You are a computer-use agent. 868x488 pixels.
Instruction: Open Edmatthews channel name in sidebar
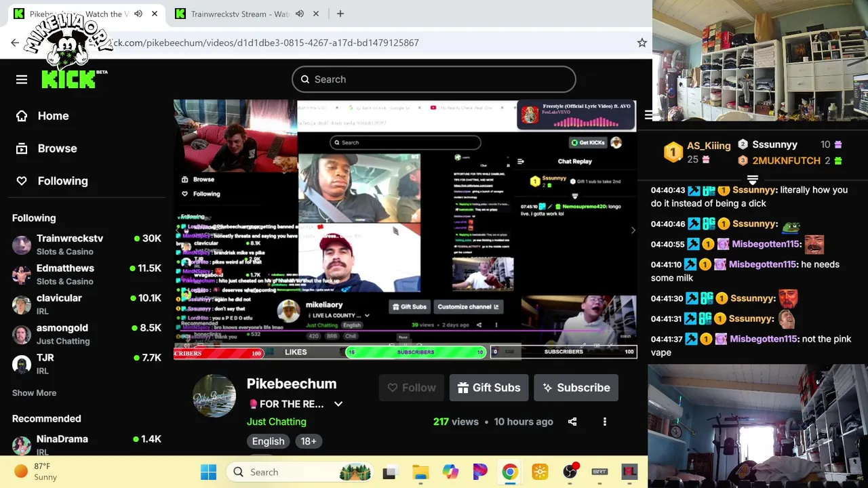tap(65, 268)
